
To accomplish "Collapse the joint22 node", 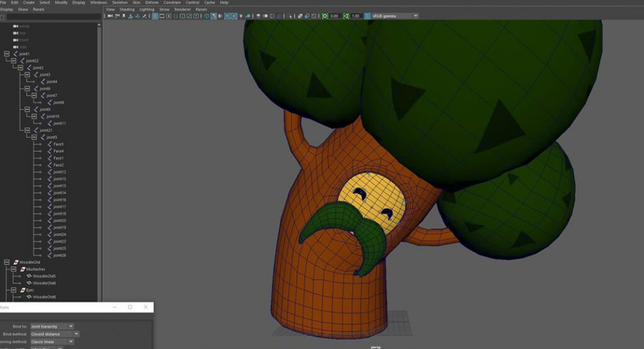I will click(x=14, y=61).
